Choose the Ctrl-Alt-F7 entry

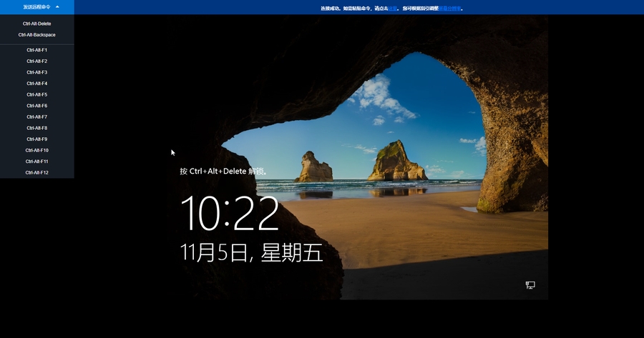coord(36,116)
